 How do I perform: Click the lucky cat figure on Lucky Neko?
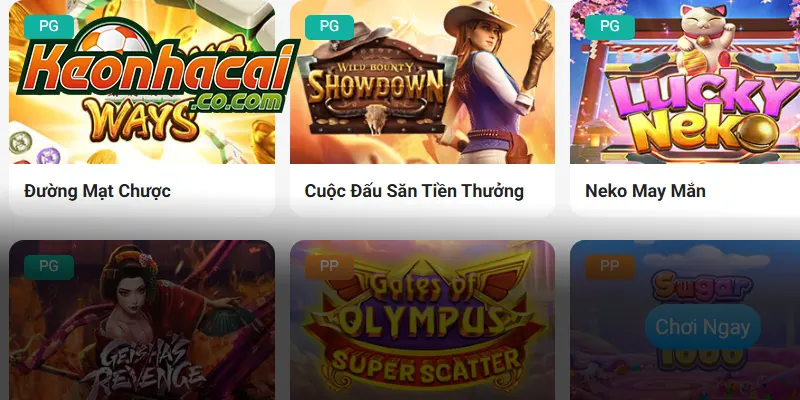pos(704,39)
